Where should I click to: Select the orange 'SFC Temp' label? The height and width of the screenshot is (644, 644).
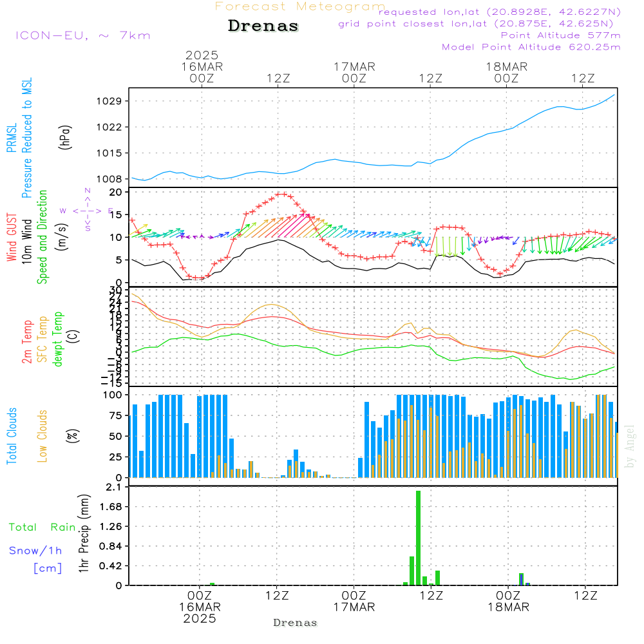tap(43, 339)
